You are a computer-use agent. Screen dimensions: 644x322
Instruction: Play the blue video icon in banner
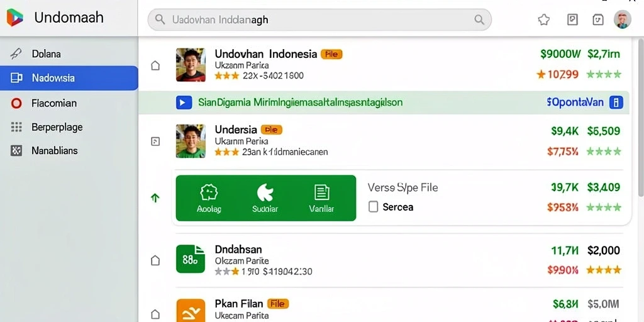pyautogui.click(x=184, y=103)
